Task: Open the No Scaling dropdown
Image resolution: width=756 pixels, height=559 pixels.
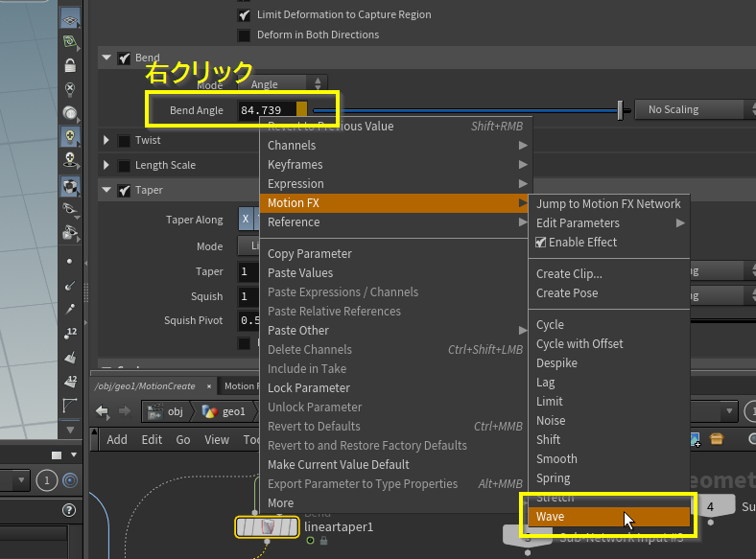Action: (x=695, y=109)
